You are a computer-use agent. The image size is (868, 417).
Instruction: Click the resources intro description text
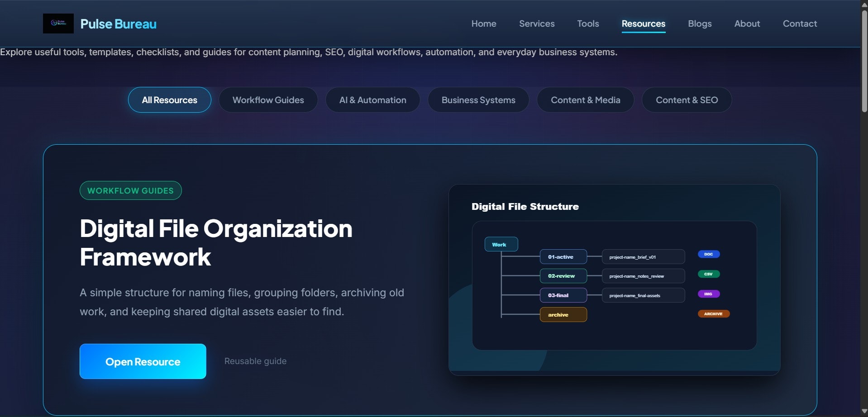[x=309, y=52]
